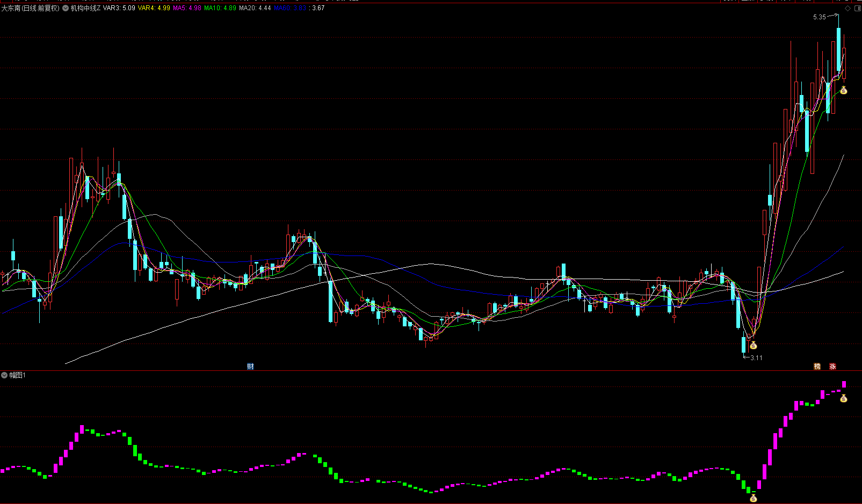The image size is (862, 504).
Task: Click the diamond icon at top right
Action: (x=847, y=9)
